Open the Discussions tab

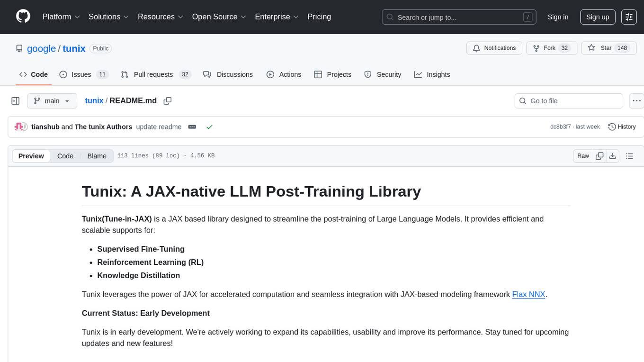pos(228,74)
